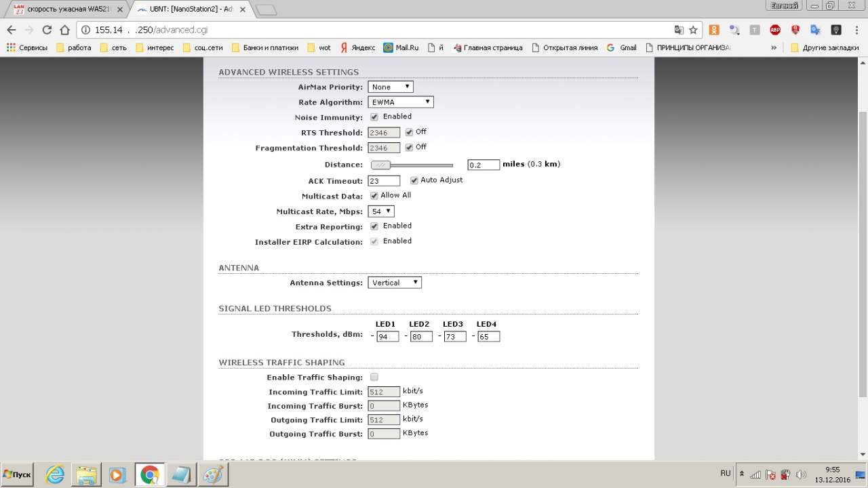The image size is (868, 488).
Task: Open the Mail.Ru bookmark
Action: [401, 47]
